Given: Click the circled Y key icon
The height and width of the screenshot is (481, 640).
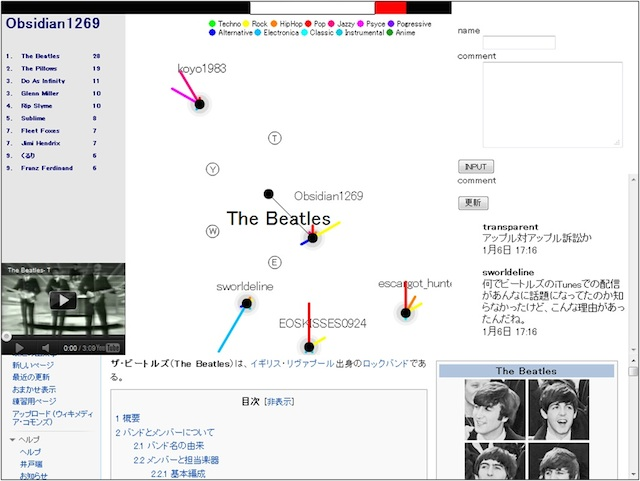Looking at the screenshot, I should [x=212, y=169].
